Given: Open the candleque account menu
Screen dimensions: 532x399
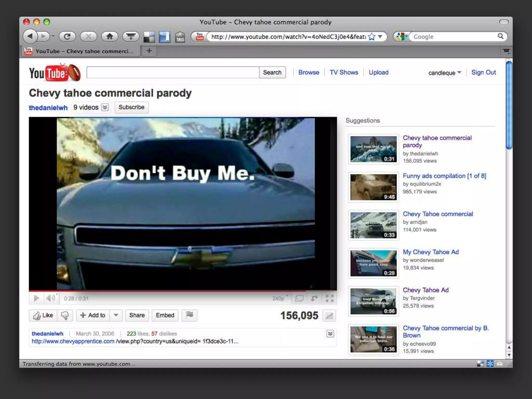Looking at the screenshot, I should pos(444,73).
